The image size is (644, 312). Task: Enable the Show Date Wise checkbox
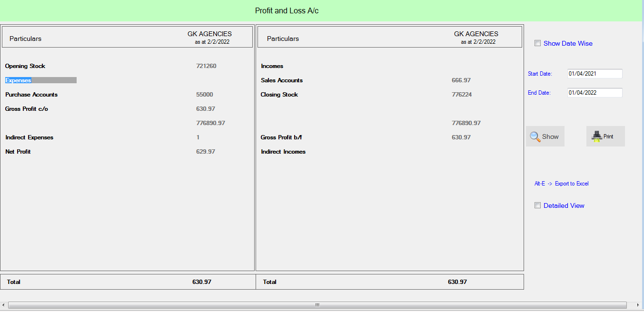click(538, 43)
